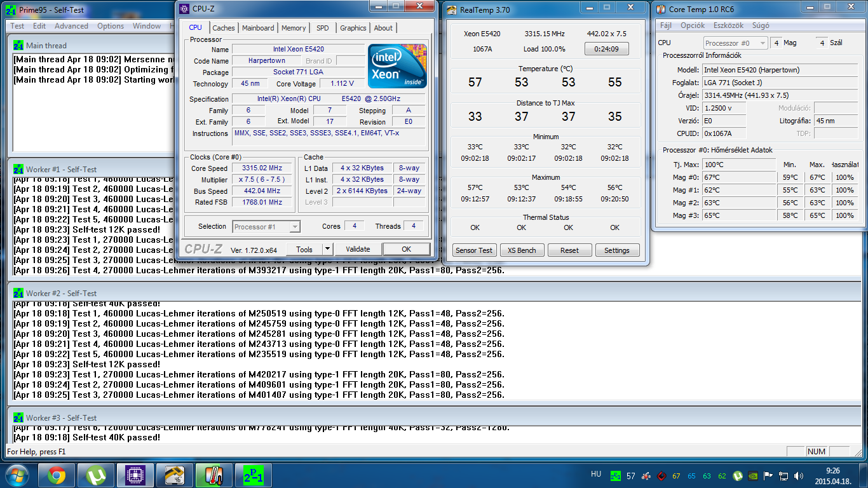Viewport: 868px width, 488px height.
Task: Open Prime95 Advanced menu
Action: [71, 26]
